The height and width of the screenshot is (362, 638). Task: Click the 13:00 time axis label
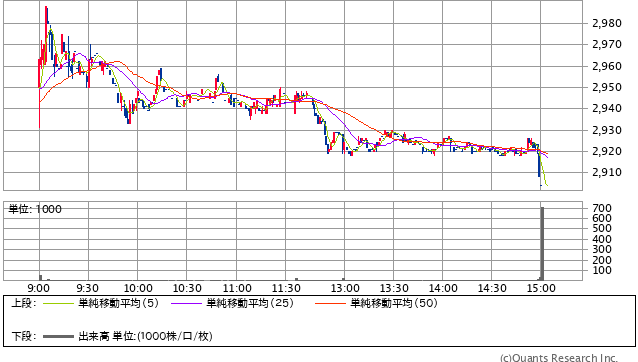345,288
